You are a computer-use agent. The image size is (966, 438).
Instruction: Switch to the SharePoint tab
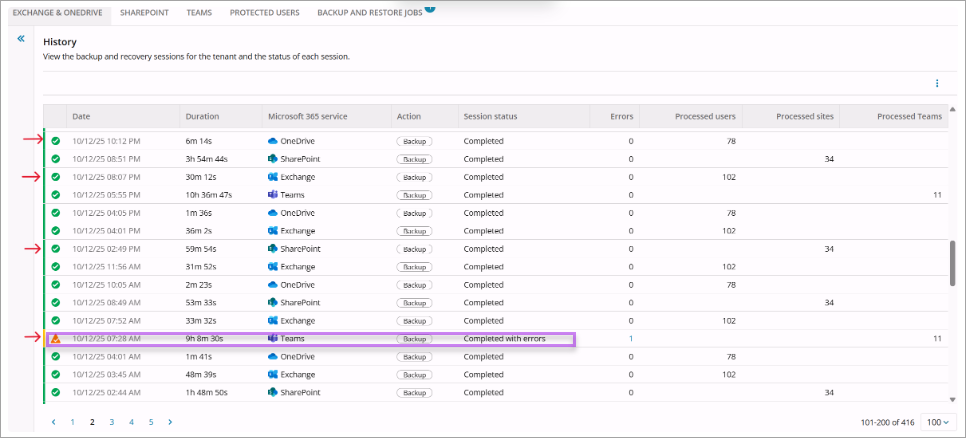pyautogui.click(x=144, y=13)
